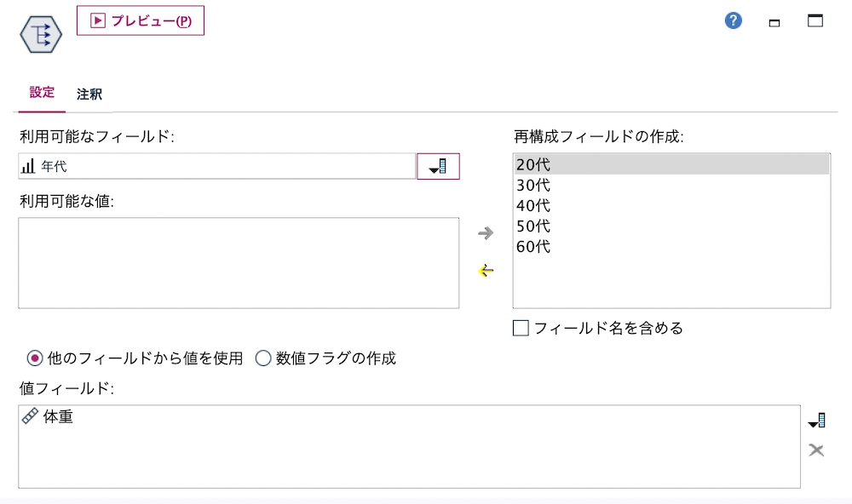Image resolution: width=852 pixels, height=504 pixels.
Task: Select 40代 in the restructure fields list
Action: (532, 205)
